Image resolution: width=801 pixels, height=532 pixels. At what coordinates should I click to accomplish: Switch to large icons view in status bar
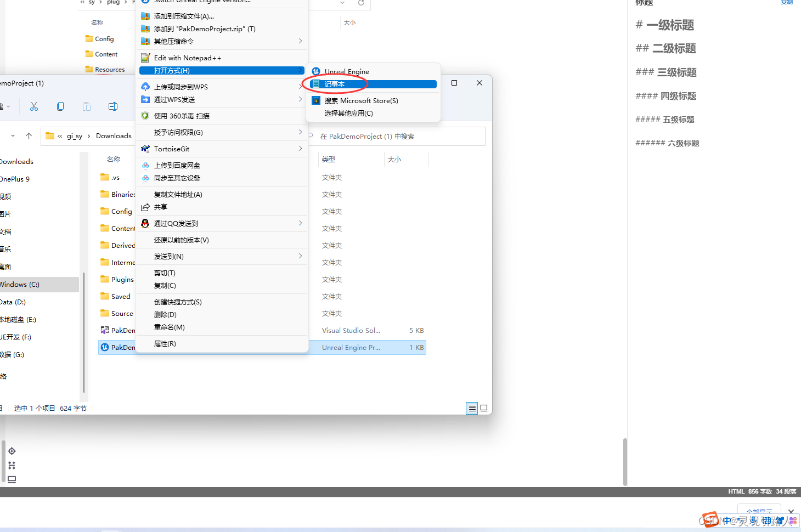(484, 408)
